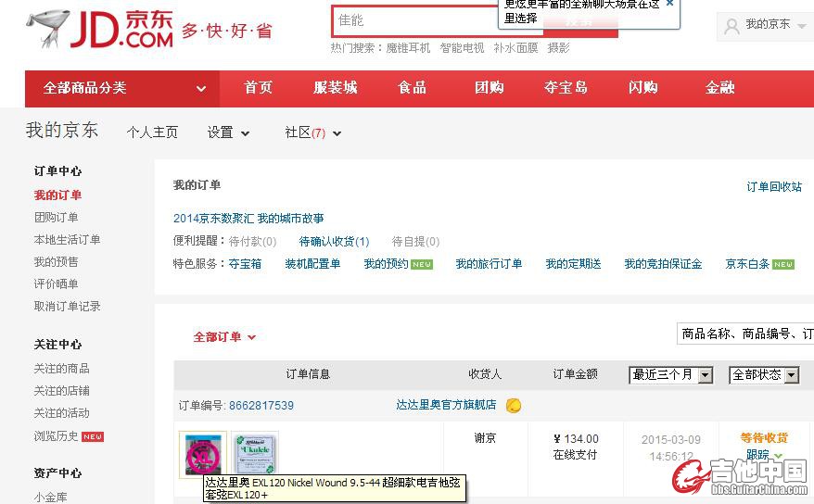
Task: Open the 我的旅行订单 service link
Action: (489, 264)
